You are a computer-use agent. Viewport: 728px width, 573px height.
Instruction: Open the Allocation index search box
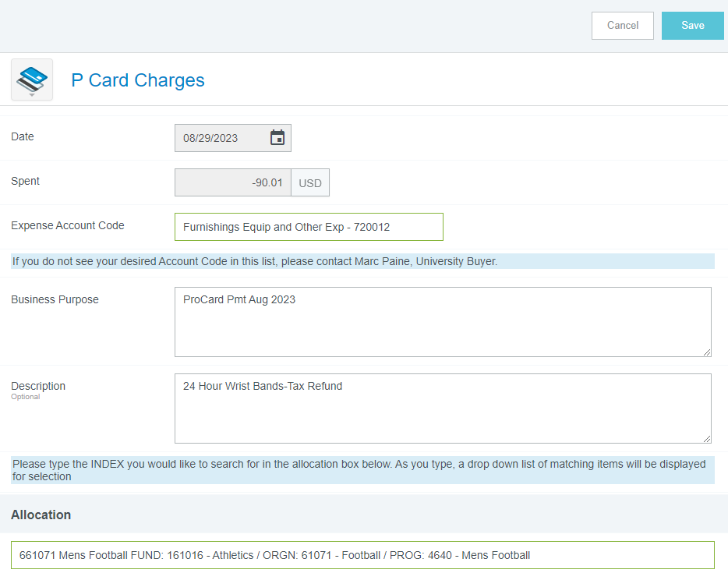tap(362, 555)
